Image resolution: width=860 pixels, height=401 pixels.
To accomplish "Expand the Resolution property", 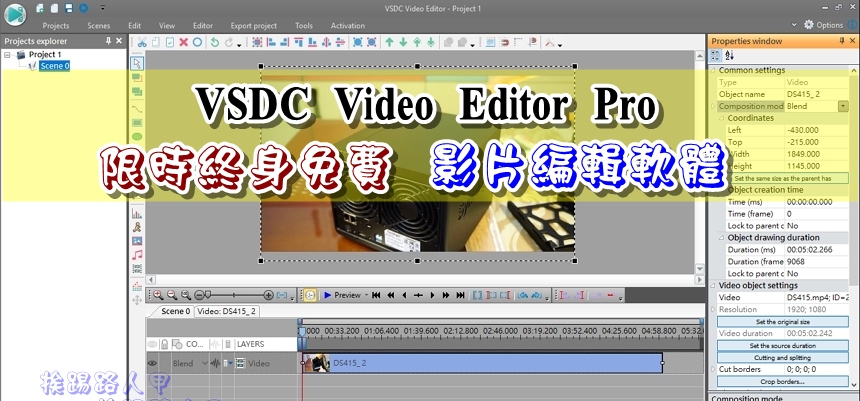I will click(x=713, y=309).
